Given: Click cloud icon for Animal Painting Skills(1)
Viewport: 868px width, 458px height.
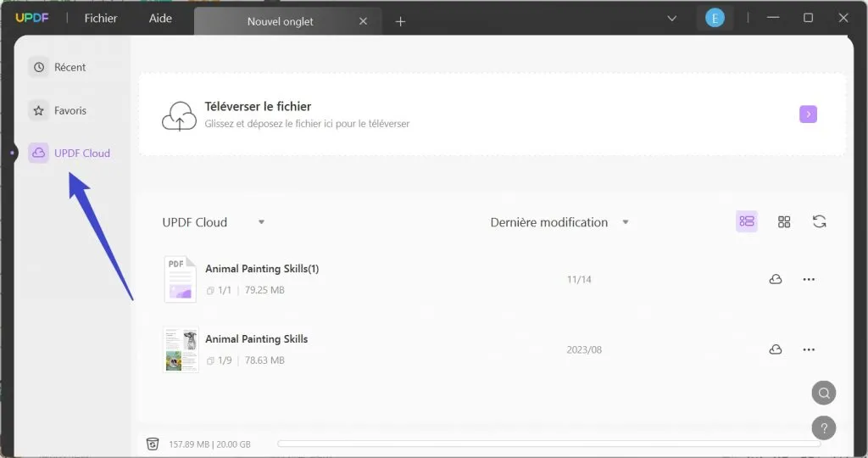Looking at the screenshot, I should pyautogui.click(x=775, y=279).
